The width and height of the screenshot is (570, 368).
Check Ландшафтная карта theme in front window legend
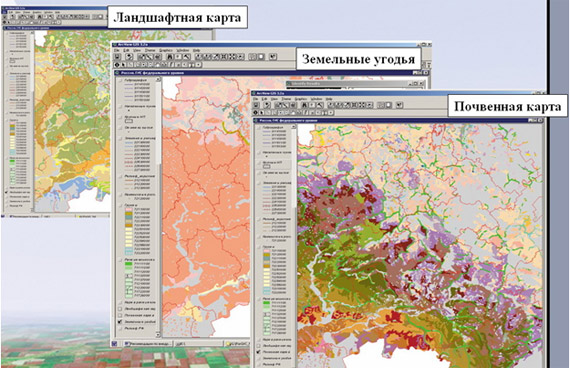click(259, 346)
